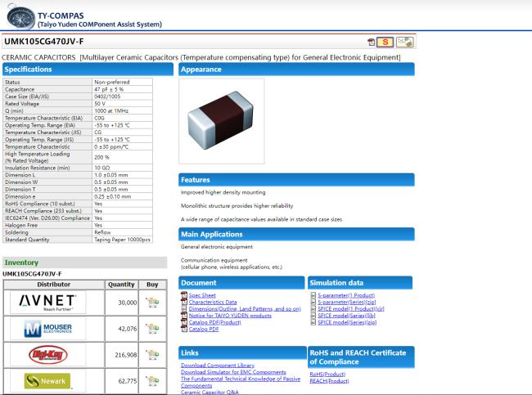Open the Spec Sheet link
Viewport: 532px width, 395px height.
[202, 294]
